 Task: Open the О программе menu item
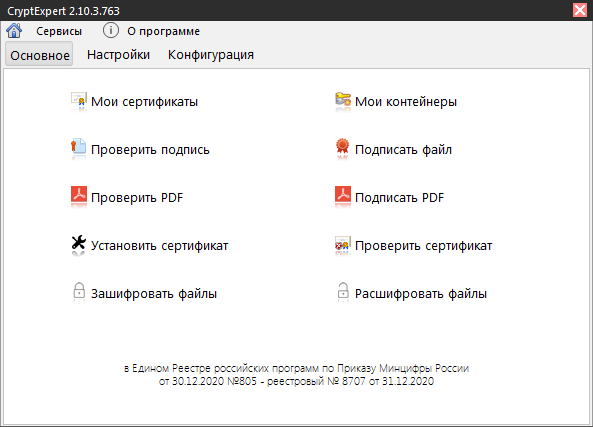click(163, 31)
